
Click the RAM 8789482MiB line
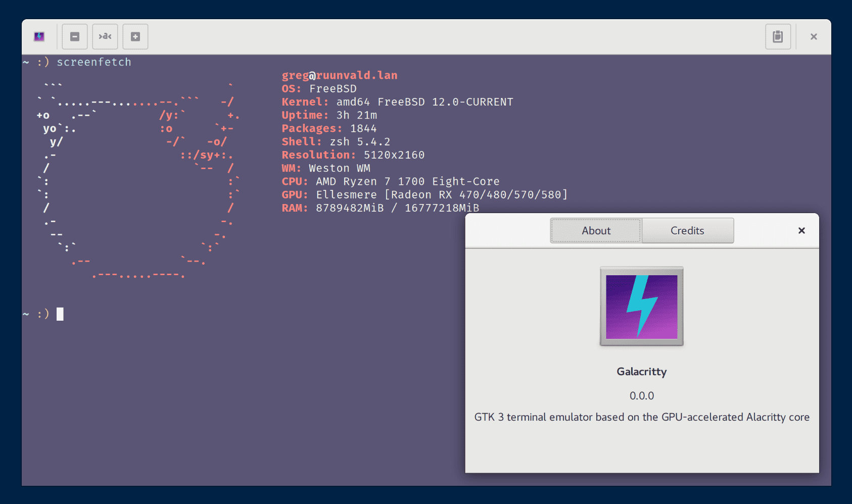pyautogui.click(x=381, y=208)
